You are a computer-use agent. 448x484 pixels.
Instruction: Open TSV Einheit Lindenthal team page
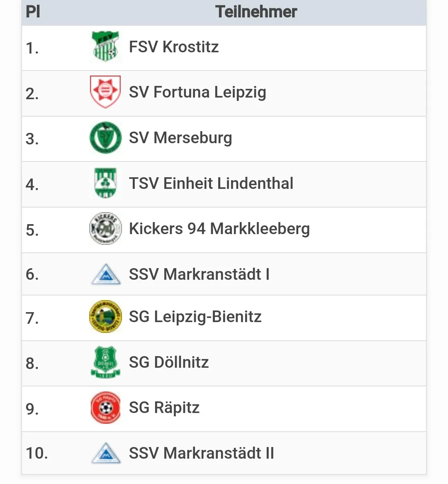(211, 183)
